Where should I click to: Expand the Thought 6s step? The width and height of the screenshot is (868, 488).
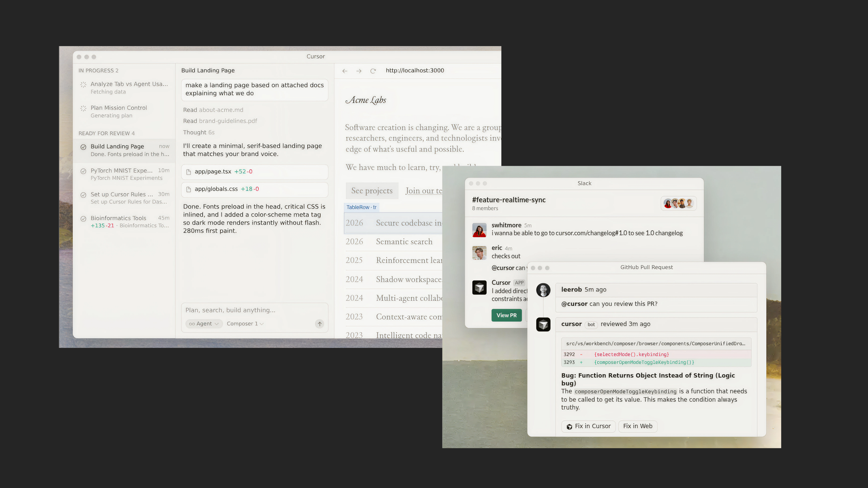(198, 132)
